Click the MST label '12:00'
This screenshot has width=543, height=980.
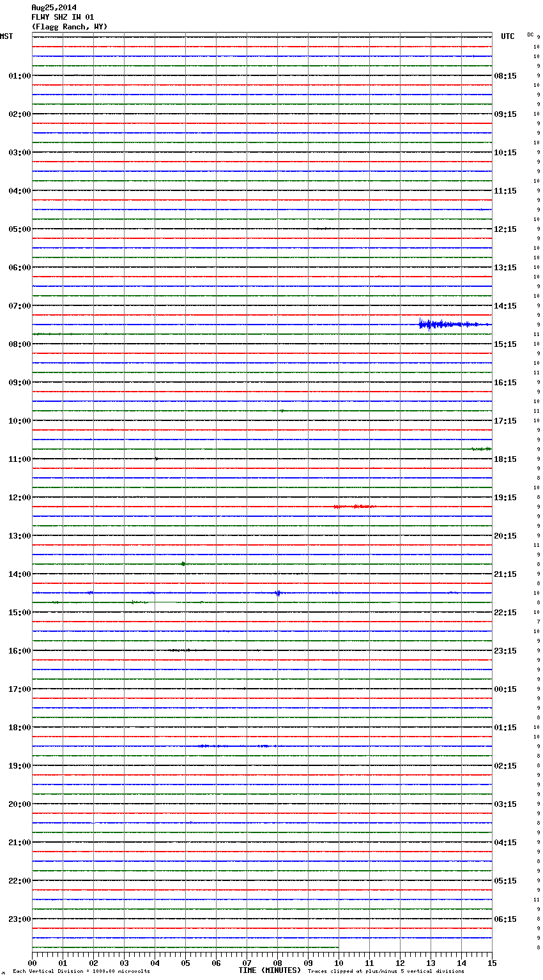pyautogui.click(x=20, y=498)
